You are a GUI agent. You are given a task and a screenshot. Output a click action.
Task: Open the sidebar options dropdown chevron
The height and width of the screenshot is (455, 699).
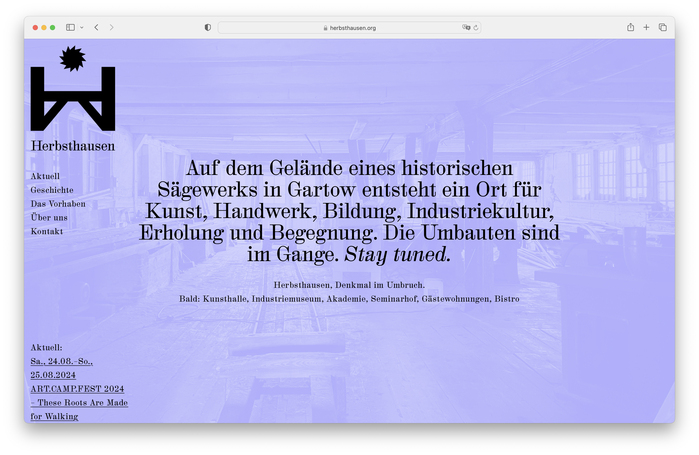point(82,28)
